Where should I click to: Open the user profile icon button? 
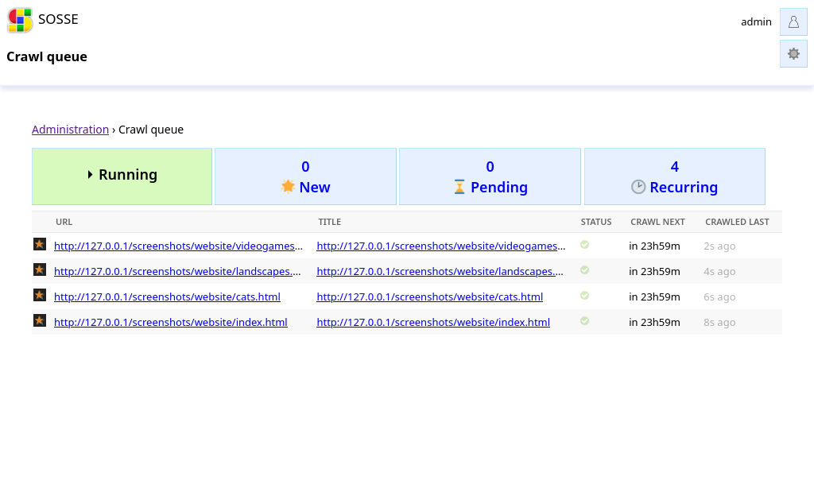pos(793,21)
